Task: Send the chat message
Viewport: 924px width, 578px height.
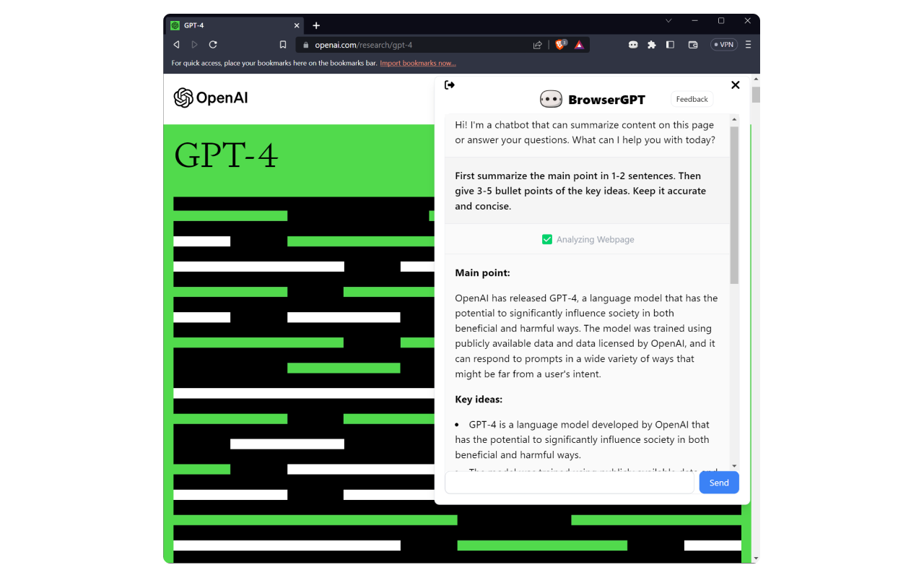Action: pos(719,483)
